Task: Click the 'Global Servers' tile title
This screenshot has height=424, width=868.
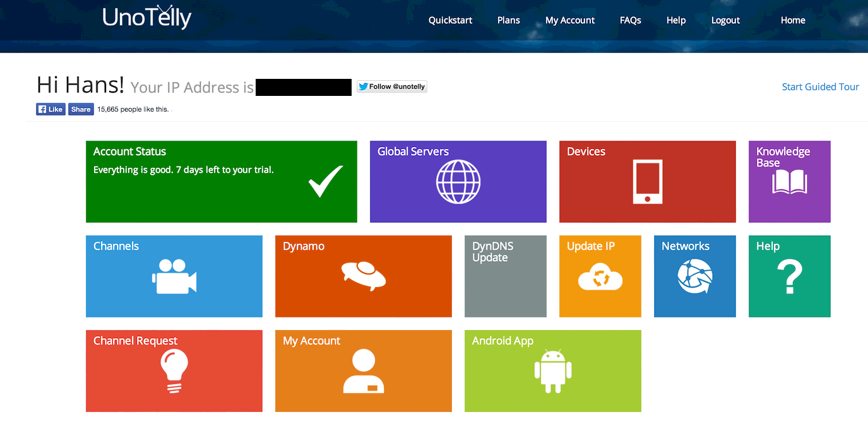Action: click(x=413, y=151)
